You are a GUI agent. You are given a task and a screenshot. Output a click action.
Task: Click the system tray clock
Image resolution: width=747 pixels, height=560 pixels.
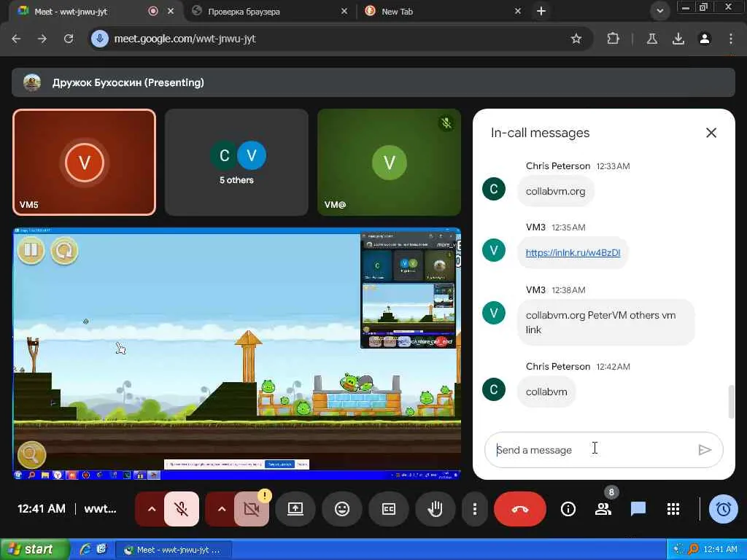point(720,550)
